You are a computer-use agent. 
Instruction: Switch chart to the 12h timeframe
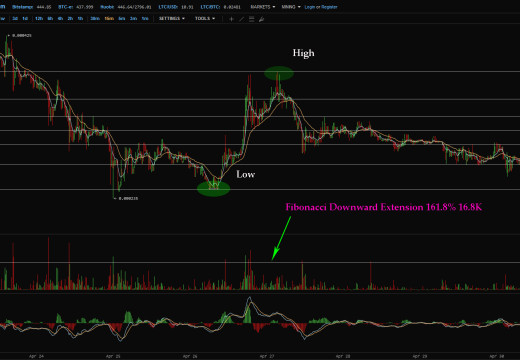pos(39,18)
